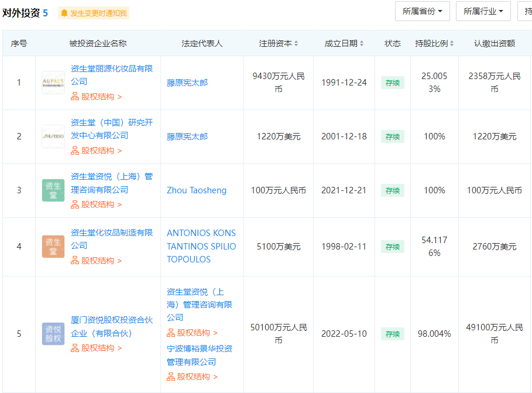Open the 所属行业 dropdown filter
Image resolution: width=532 pixels, height=393 pixels.
coord(483,11)
